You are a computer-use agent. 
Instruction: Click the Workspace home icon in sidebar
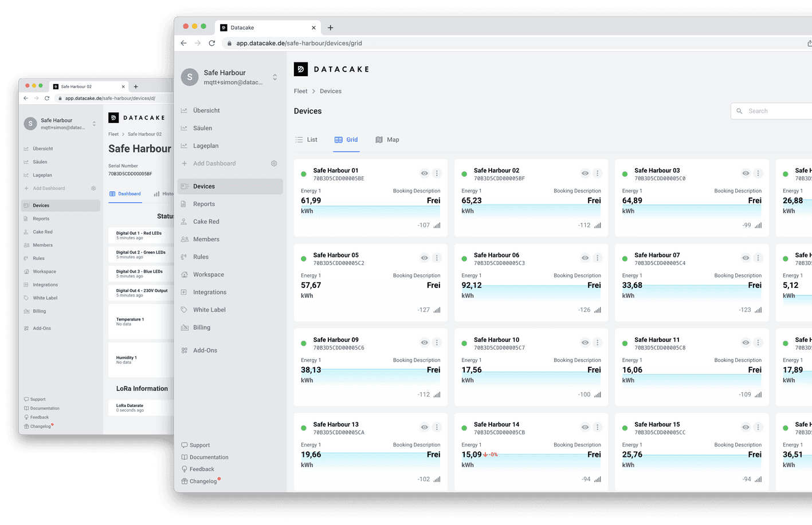pyautogui.click(x=185, y=275)
